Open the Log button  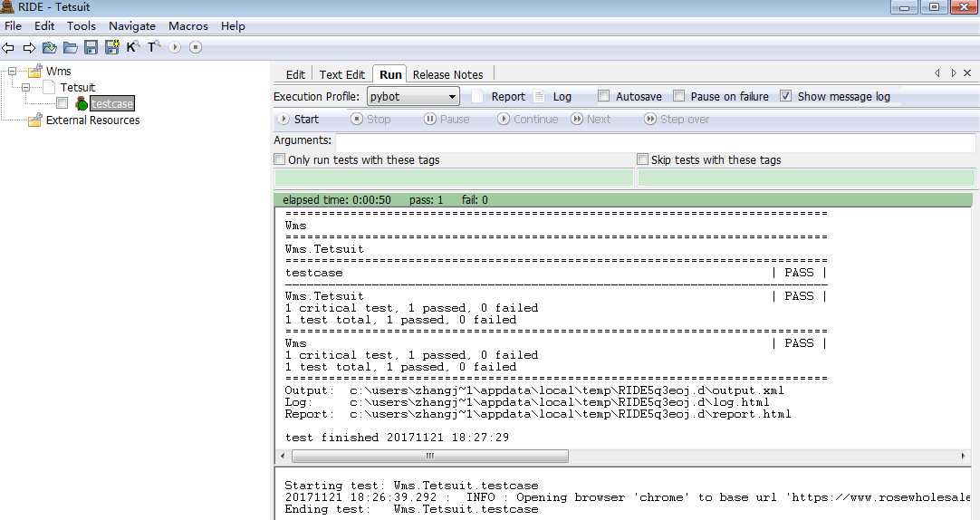coord(554,96)
